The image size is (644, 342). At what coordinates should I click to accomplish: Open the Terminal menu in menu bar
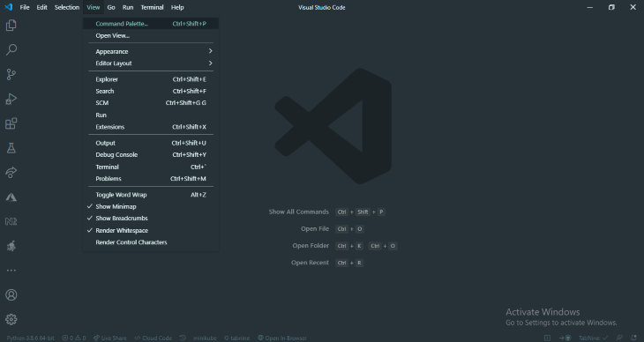(x=152, y=7)
